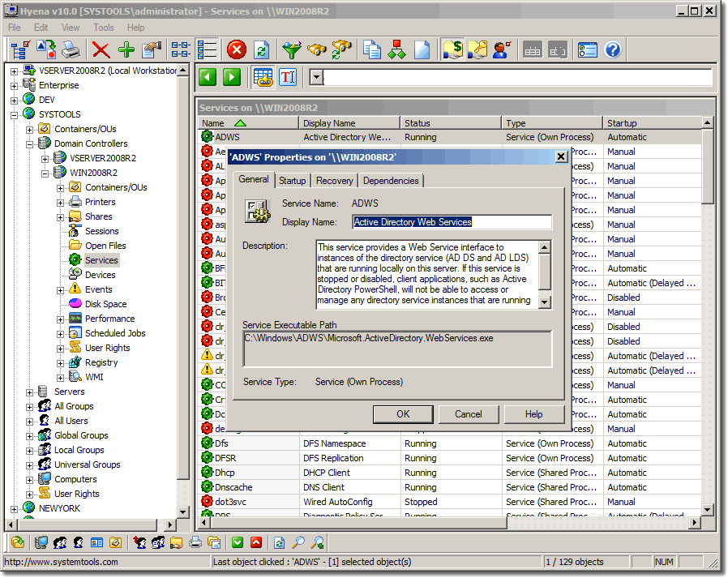Open the dropdown beside the empty text bar
This screenshot has width=728, height=578.
316,77
